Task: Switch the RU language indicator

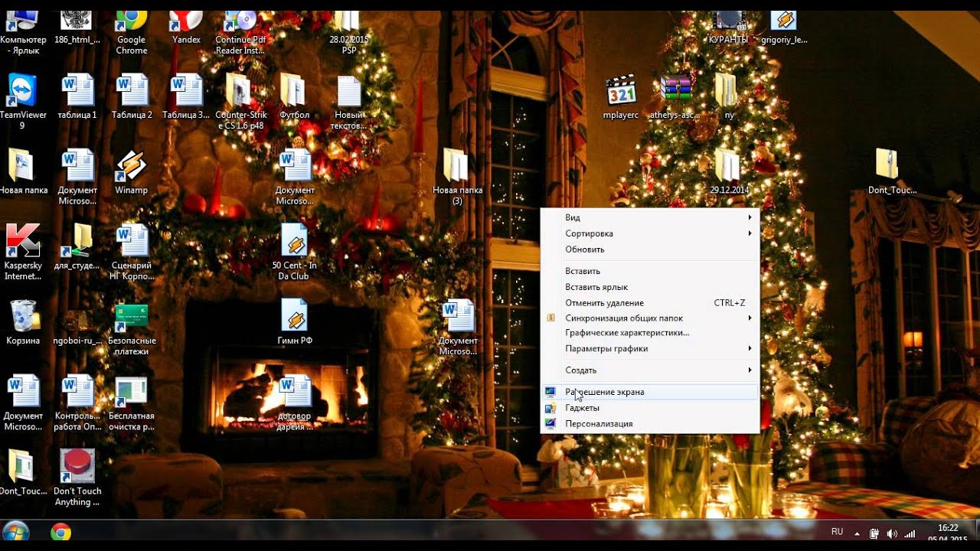Action: coord(837,531)
